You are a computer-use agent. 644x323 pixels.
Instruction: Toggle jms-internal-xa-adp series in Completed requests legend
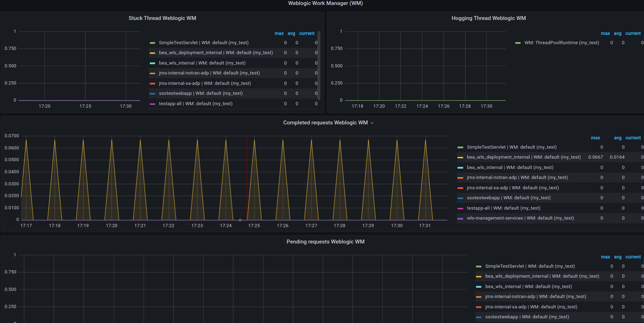point(513,188)
